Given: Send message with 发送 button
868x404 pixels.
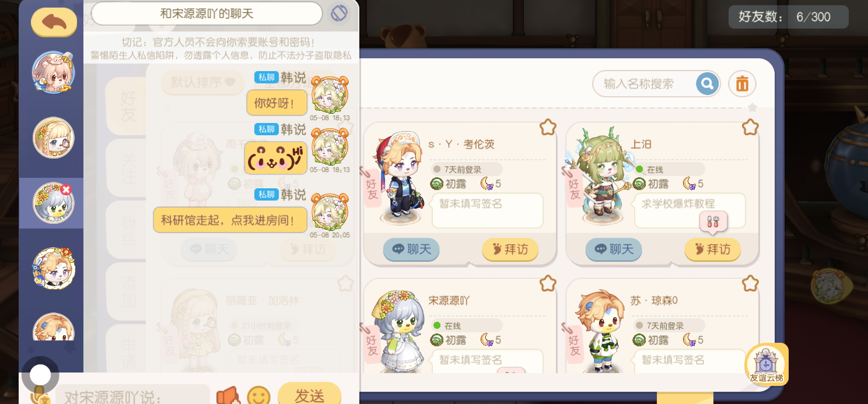Looking at the screenshot, I should pyautogui.click(x=309, y=395).
